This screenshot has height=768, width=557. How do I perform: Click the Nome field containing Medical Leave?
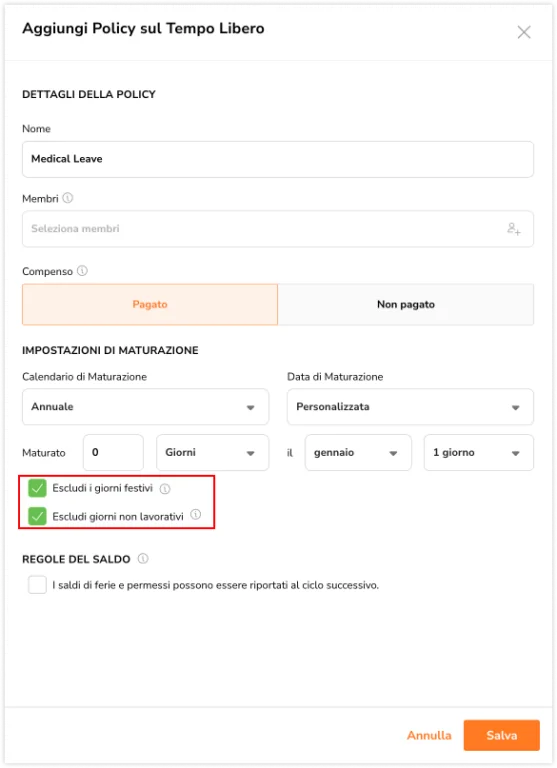[x=278, y=159]
